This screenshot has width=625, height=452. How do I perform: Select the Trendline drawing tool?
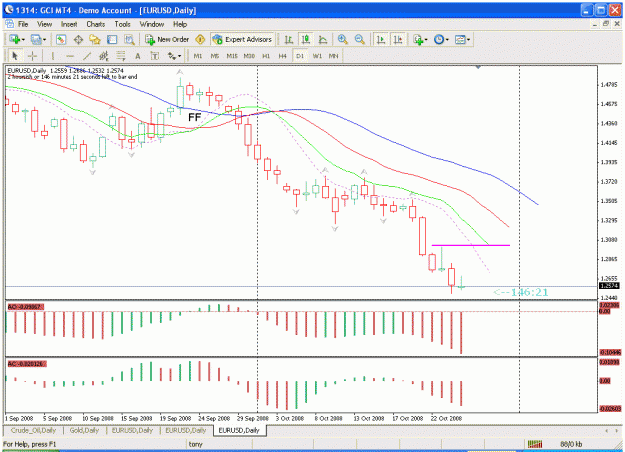(x=87, y=56)
